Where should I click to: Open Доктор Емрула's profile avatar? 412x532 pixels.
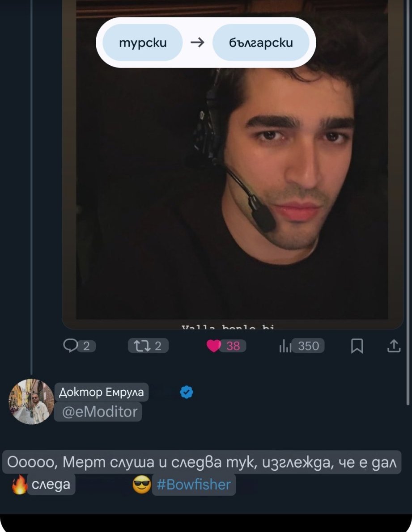[31, 401]
